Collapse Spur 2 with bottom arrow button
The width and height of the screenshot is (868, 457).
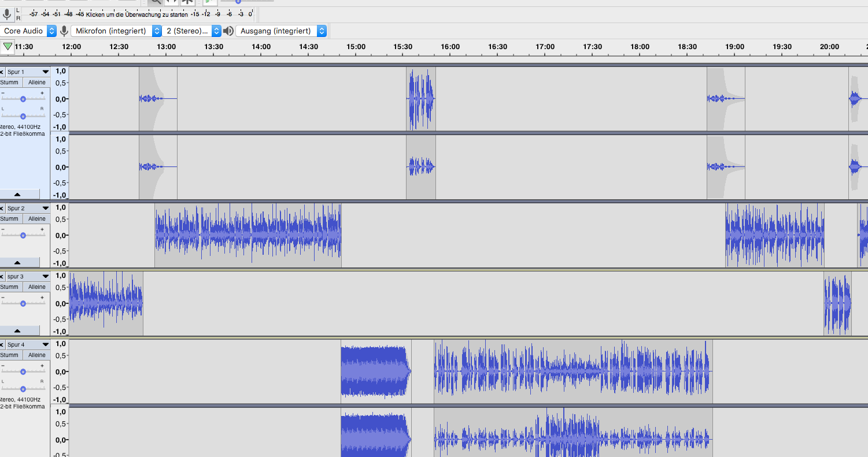click(x=17, y=262)
